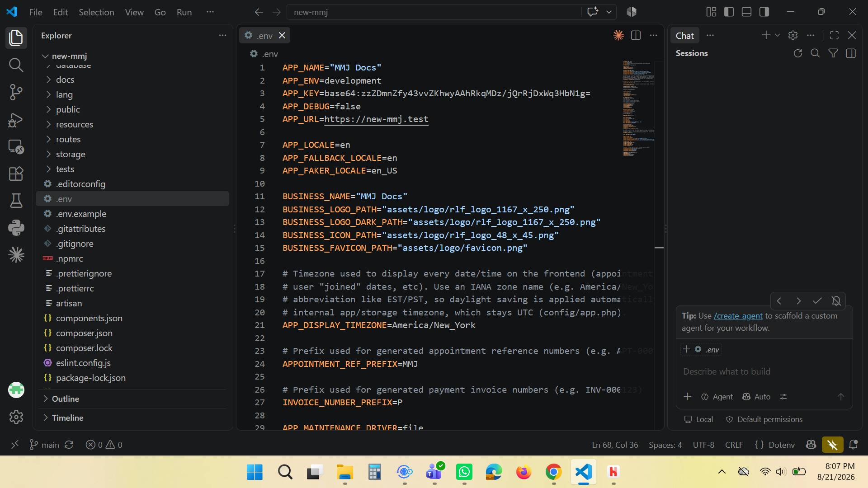Click the main branch status bar button
This screenshot has height=488, width=868.
[44, 445]
